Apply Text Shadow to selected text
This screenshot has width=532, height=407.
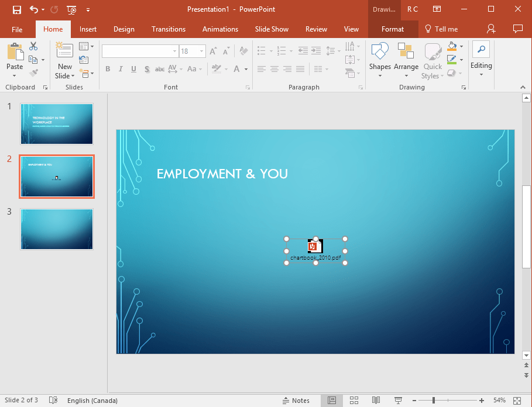click(146, 69)
